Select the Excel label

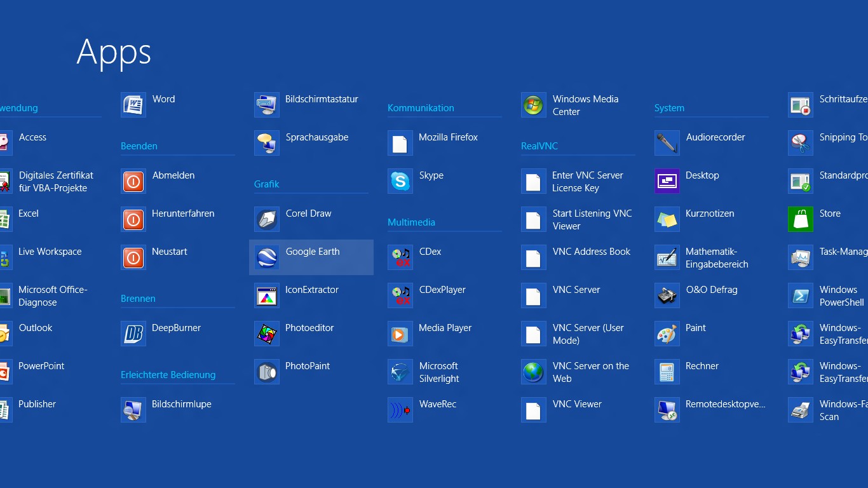(29, 213)
